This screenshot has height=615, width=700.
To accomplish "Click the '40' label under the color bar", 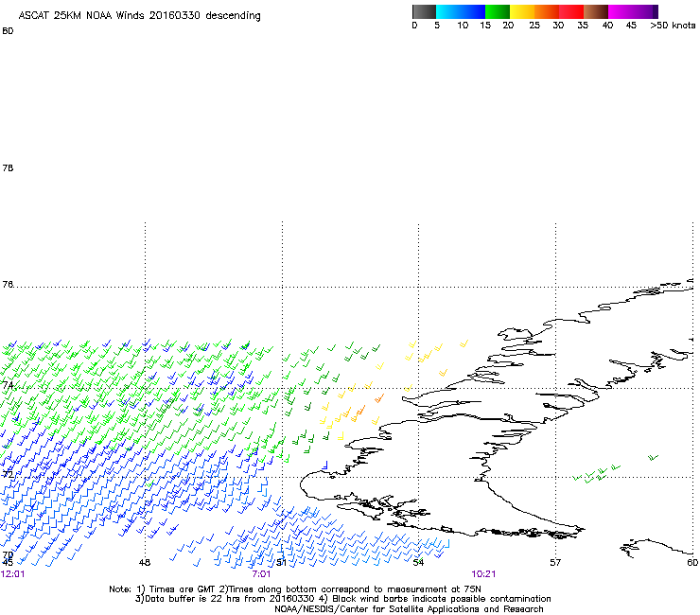I will 607,26.
